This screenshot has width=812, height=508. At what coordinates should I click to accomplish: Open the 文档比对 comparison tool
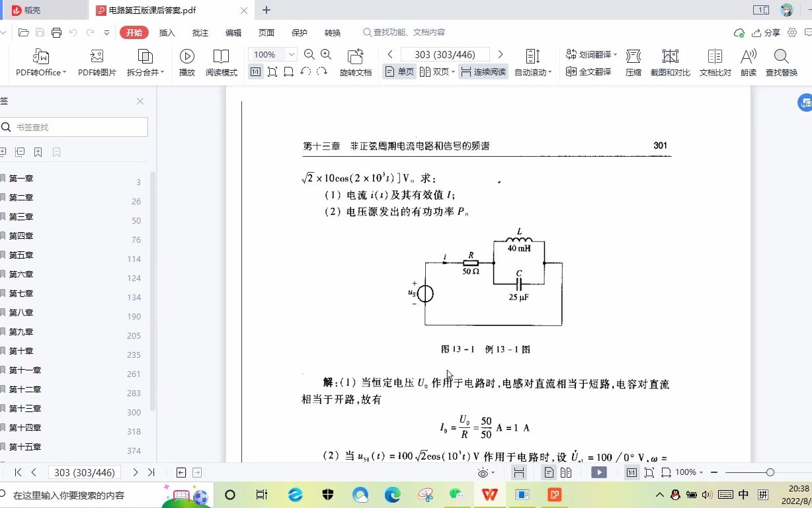tap(713, 63)
